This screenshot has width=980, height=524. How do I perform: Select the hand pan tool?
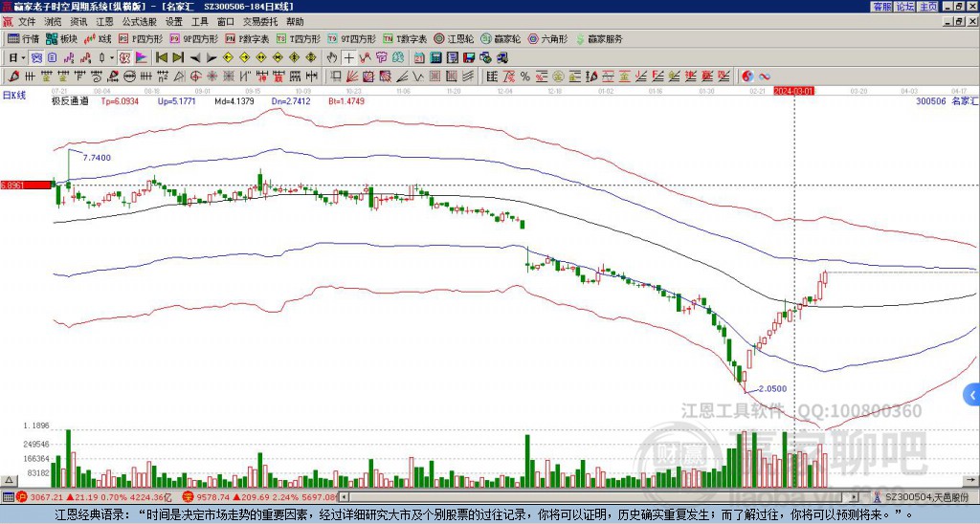click(x=332, y=58)
